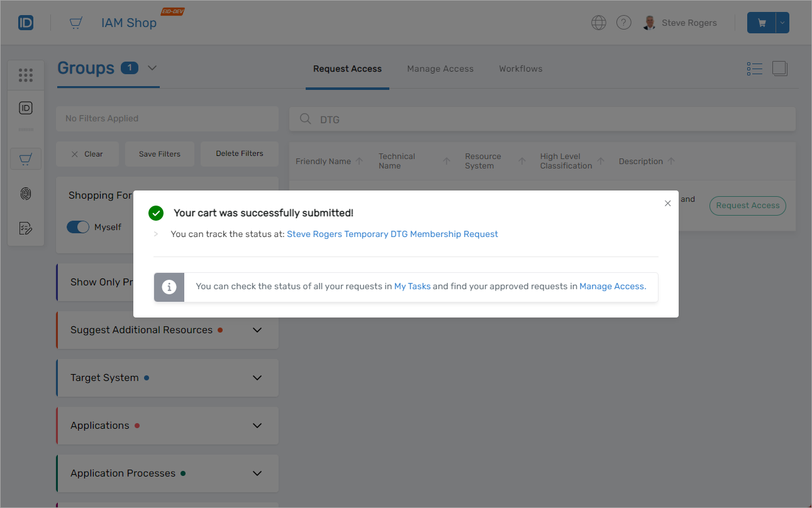Viewport: 812px width, 508px height.
Task: Expand the Target System filter
Action: [x=257, y=378]
